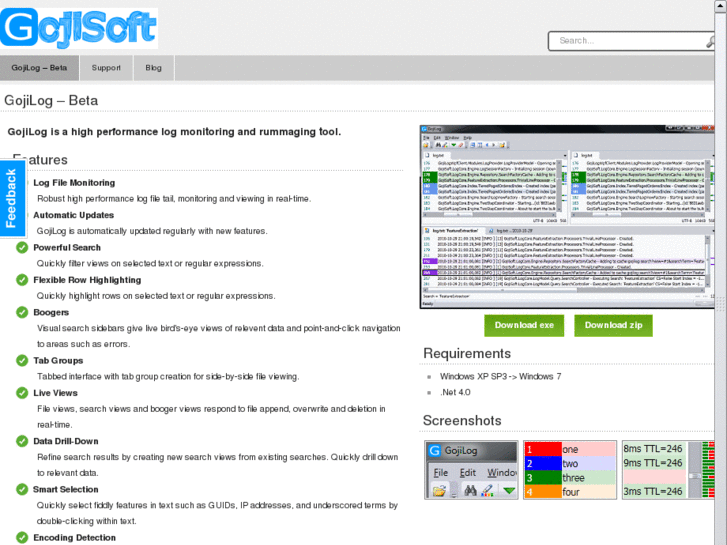The height and width of the screenshot is (545, 727).
Task: Click the search magnifier icon
Action: 710,41
